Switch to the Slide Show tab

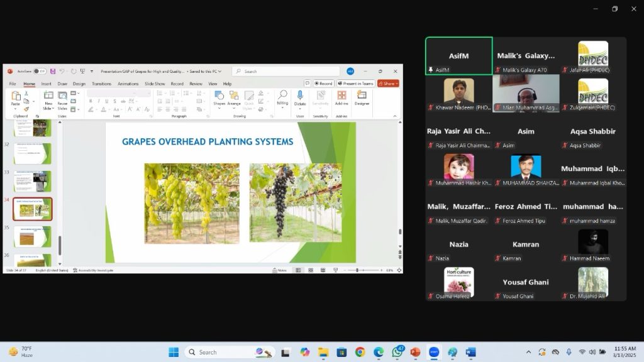(x=155, y=84)
